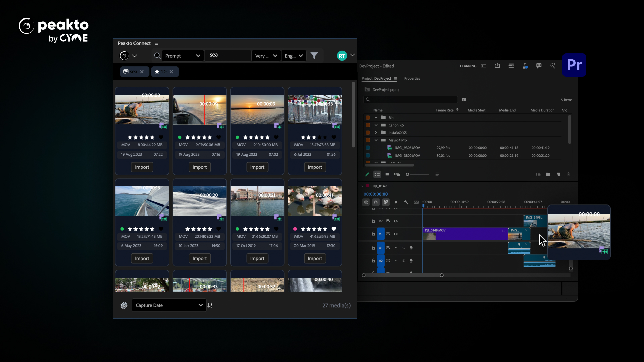Open Peakto Connect settings gear
Screen dimensions: 644x362
point(124,305)
